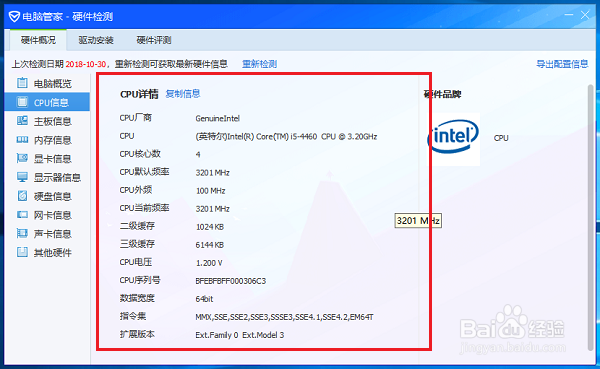Click the CPU外频 value 100 MHz
Viewport: 600px width, 369px height.
tap(210, 191)
